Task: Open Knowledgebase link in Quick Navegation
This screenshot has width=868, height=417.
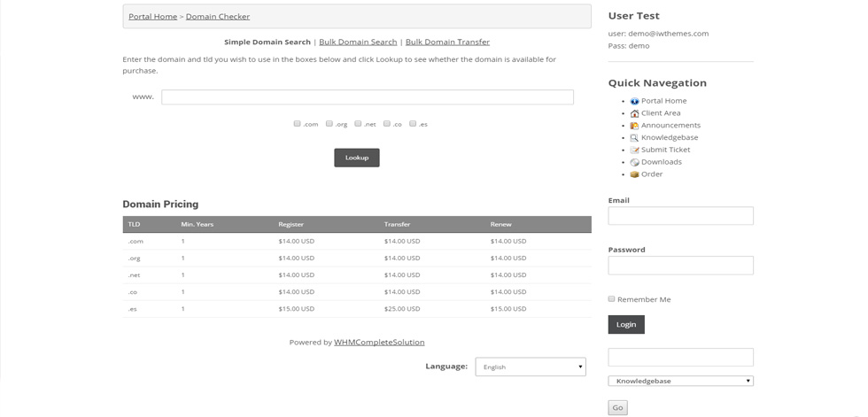Action: (x=670, y=138)
